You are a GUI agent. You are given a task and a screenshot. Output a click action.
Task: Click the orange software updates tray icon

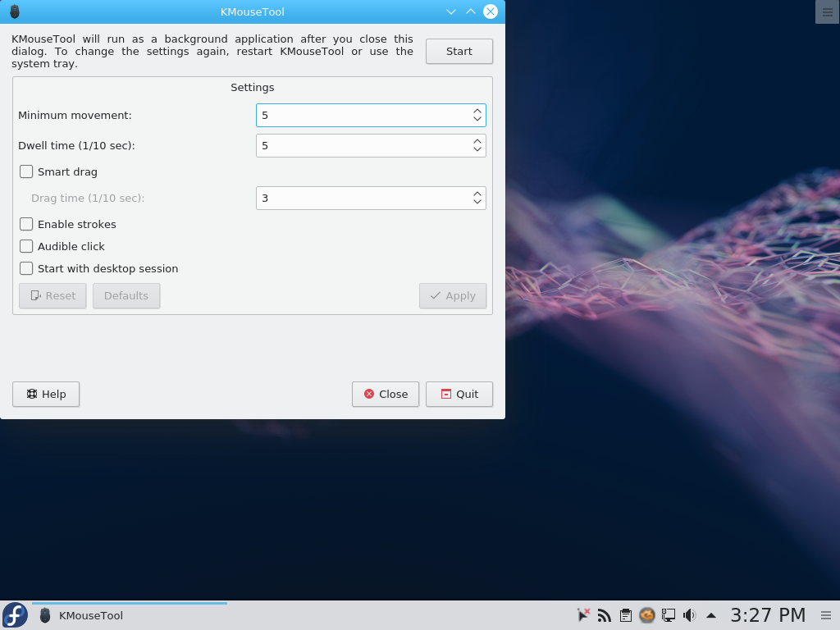(647, 615)
